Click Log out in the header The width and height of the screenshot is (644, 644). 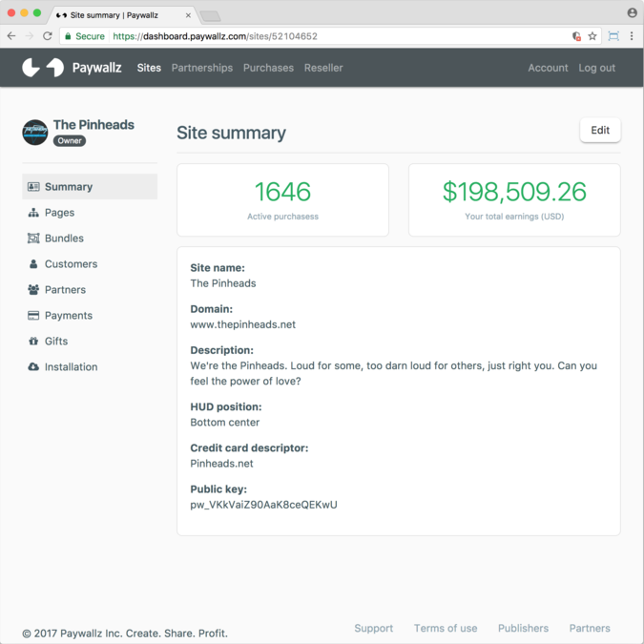pyautogui.click(x=596, y=68)
